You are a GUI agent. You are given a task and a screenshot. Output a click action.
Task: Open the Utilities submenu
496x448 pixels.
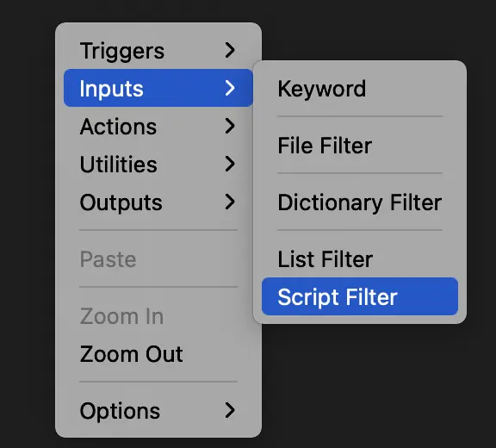(158, 164)
